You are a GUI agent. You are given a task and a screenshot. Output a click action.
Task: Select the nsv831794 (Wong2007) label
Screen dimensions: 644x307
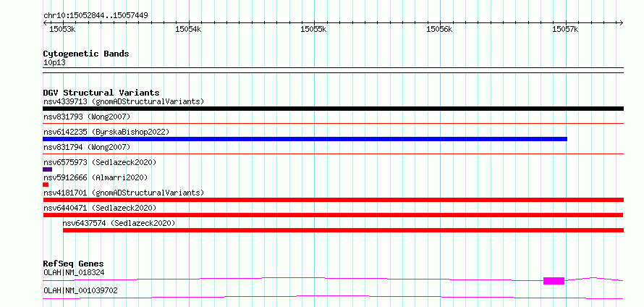pyautogui.click(x=87, y=147)
